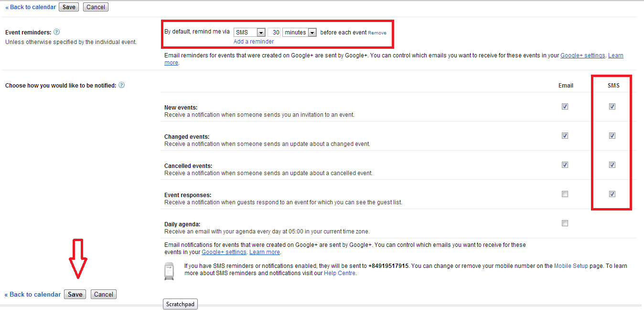Toggle SMS checkbox for Event responses
The width and height of the screenshot is (644, 310).
tap(612, 194)
